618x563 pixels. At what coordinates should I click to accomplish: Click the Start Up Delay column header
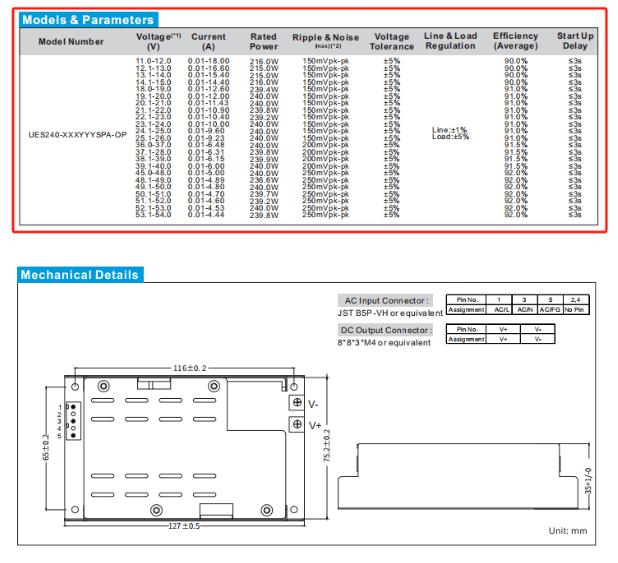pyautogui.click(x=575, y=41)
